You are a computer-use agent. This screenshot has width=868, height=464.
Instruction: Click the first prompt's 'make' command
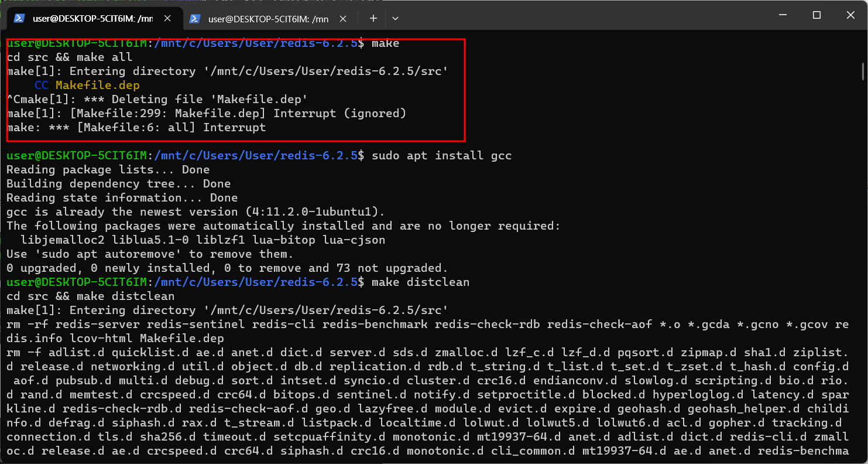[x=386, y=43]
